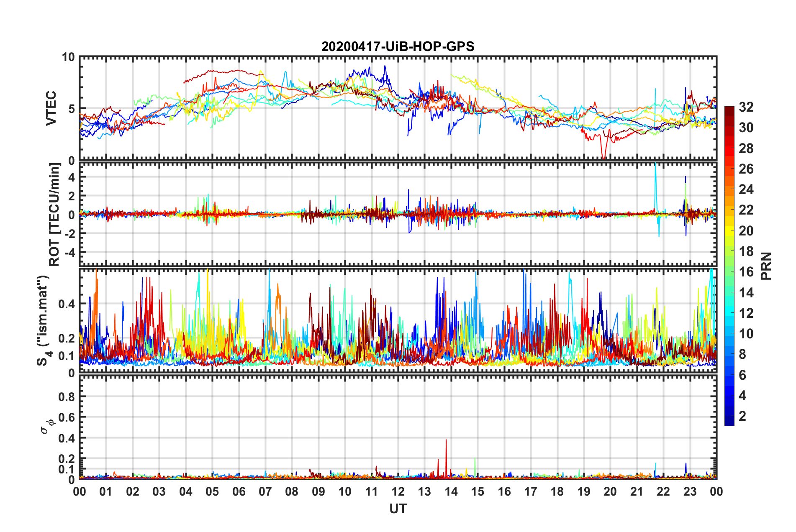Click the "0.8" tick on the σφ axis

pos(67,396)
